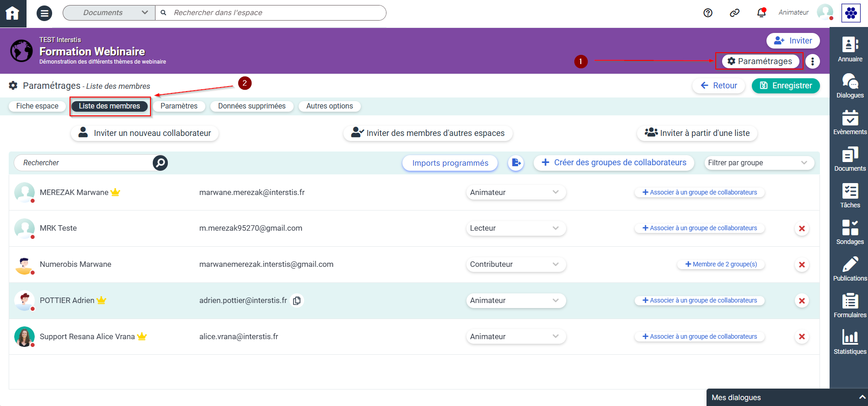Click the copy icon next to adrien.pottier email
Viewport: 868px width, 406px height.
coord(297,301)
